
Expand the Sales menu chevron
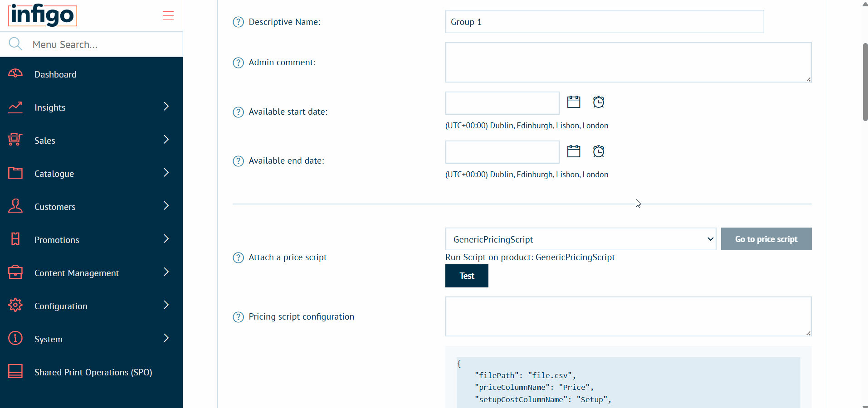click(166, 139)
